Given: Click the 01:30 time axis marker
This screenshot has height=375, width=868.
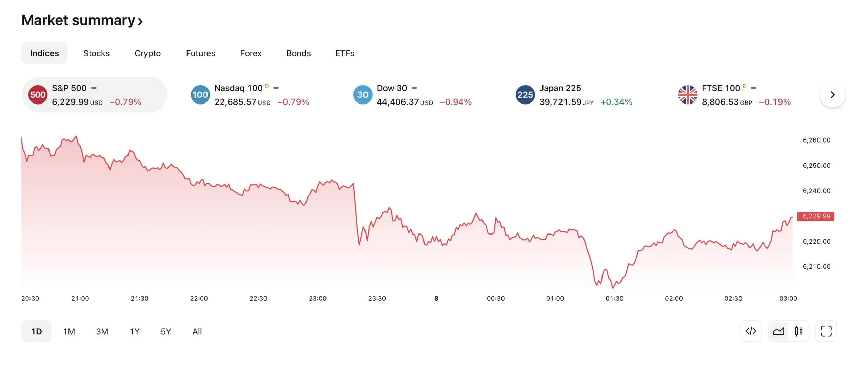Looking at the screenshot, I should (x=614, y=298).
